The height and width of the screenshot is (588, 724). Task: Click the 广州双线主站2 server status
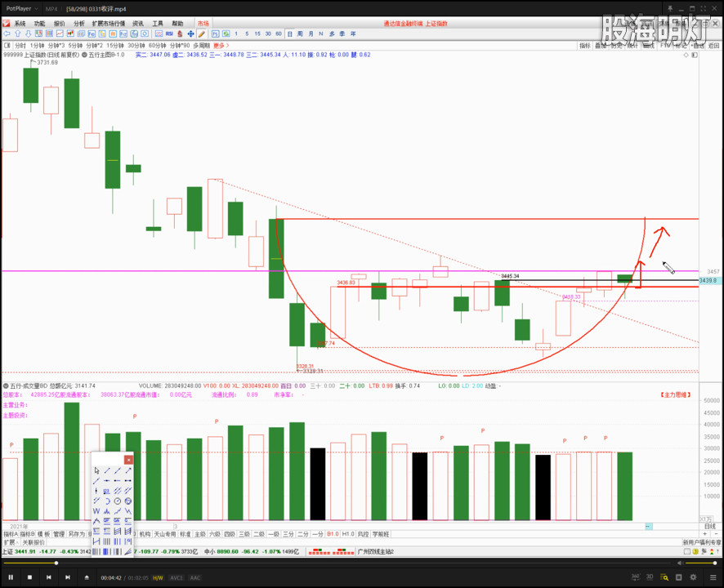tap(375, 551)
